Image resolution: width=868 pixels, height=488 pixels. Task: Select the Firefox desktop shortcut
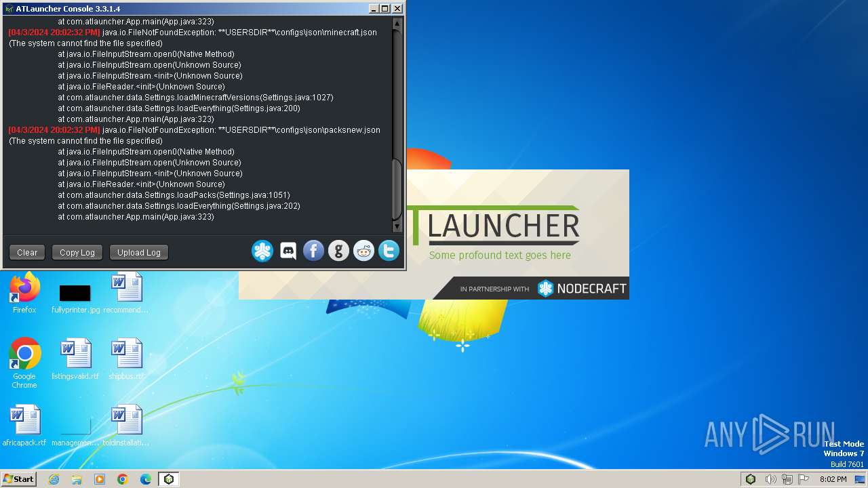24,293
